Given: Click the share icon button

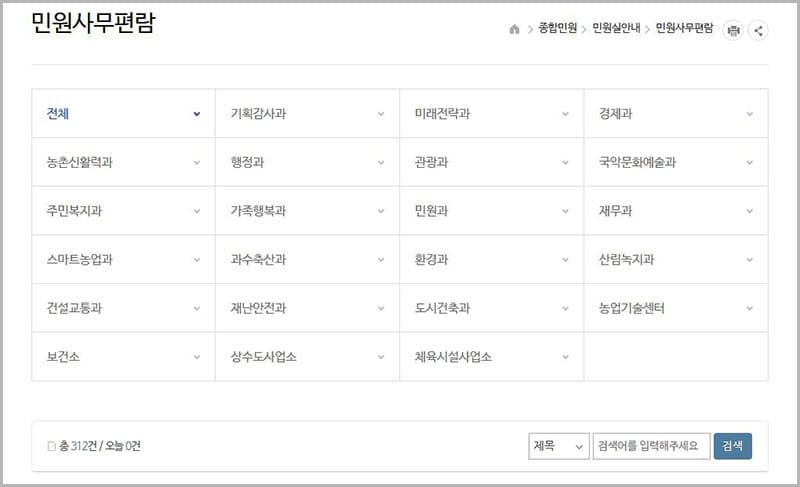Looking at the screenshot, I should pos(758,30).
